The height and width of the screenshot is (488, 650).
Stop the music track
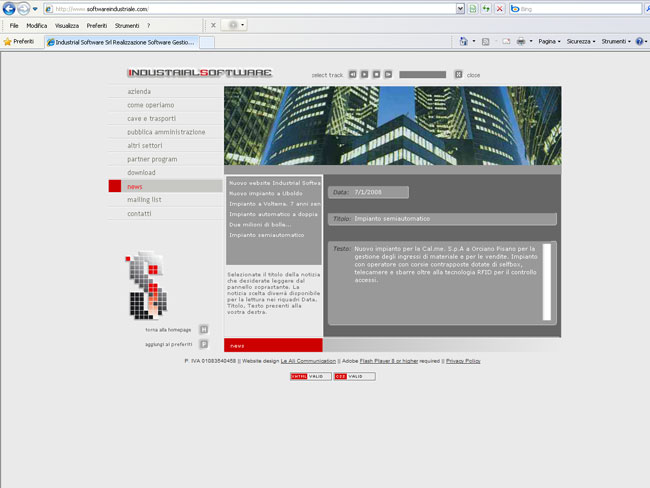coord(376,74)
